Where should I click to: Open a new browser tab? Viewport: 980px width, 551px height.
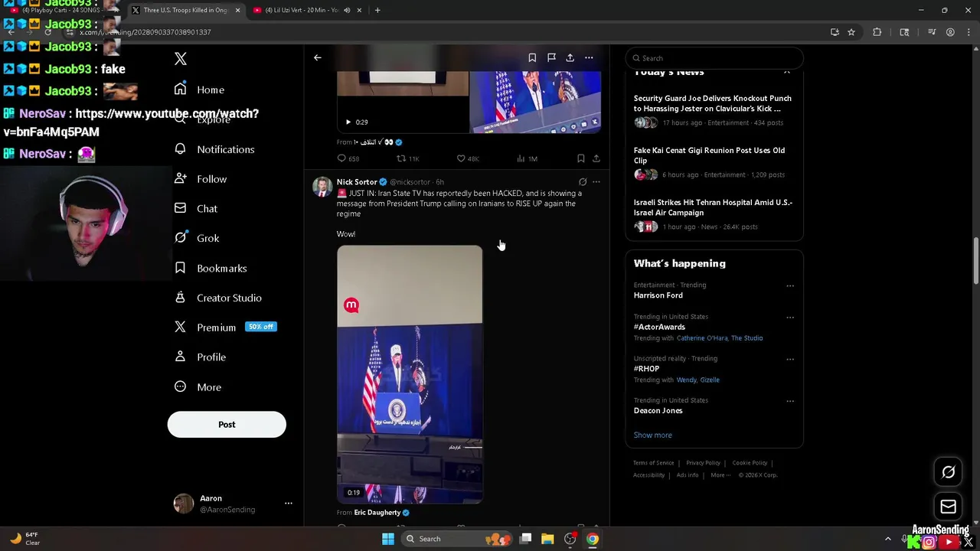(x=377, y=10)
